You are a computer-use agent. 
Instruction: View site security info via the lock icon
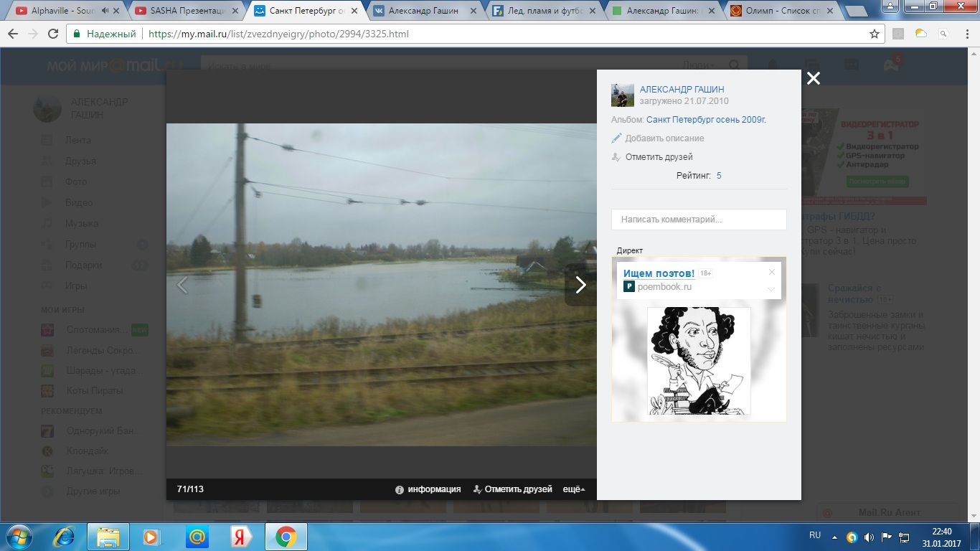click(77, 34)
